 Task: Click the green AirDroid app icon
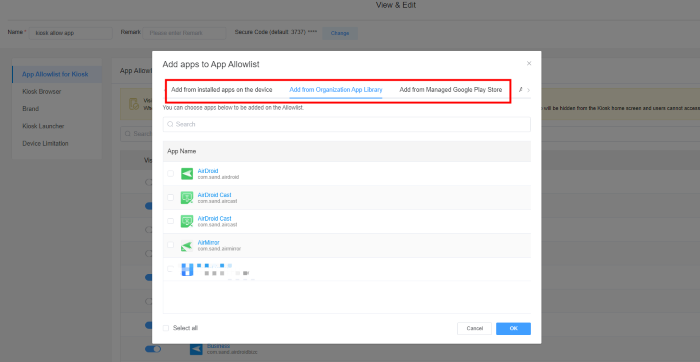[187, 174]
